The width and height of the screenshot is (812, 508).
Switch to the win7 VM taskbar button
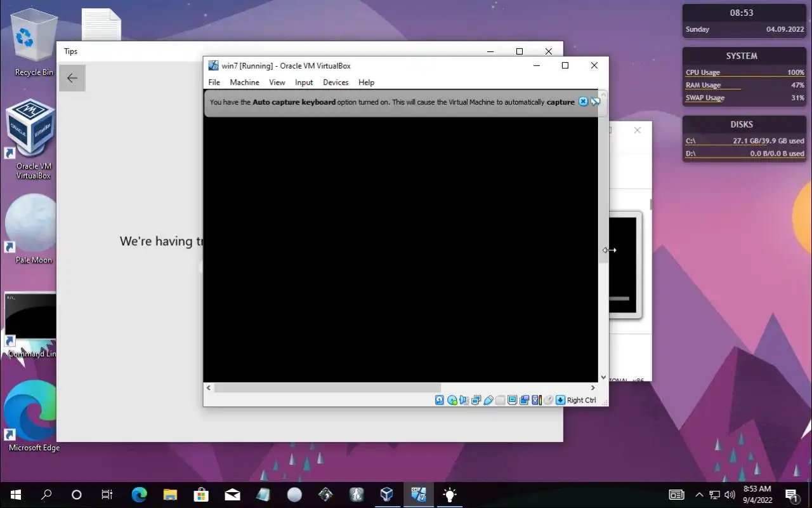[x=418, y=495]
